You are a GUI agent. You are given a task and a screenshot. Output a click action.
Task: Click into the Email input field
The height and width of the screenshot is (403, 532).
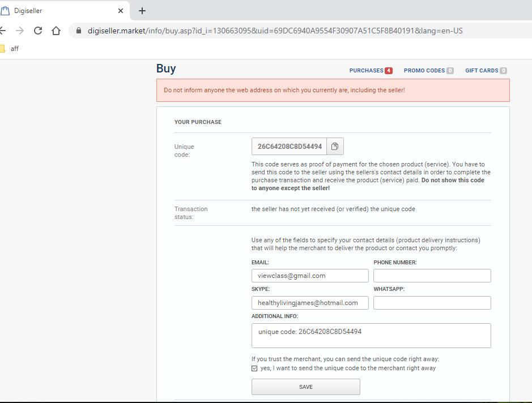tap(310, 276)
